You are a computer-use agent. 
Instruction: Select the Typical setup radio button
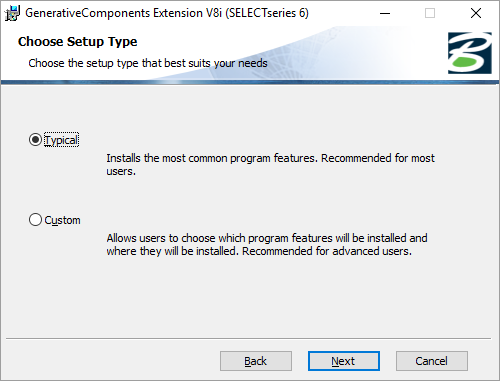35,140
